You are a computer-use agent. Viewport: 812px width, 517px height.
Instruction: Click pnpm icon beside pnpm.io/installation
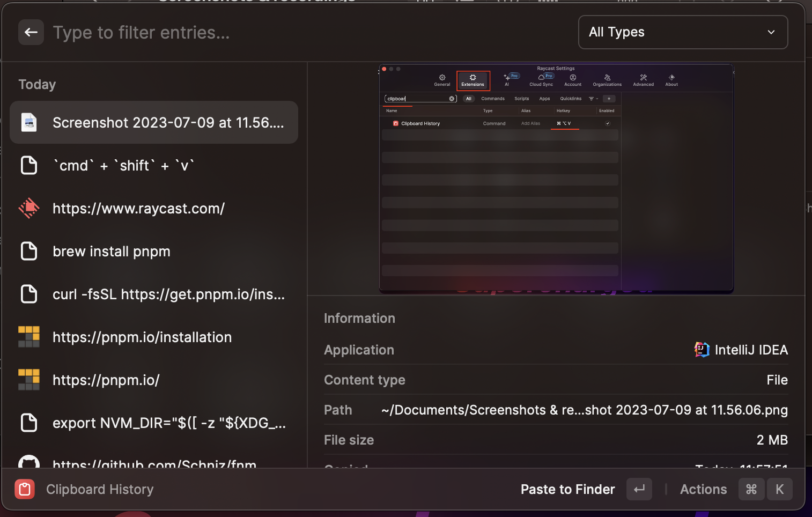point(29,337)
